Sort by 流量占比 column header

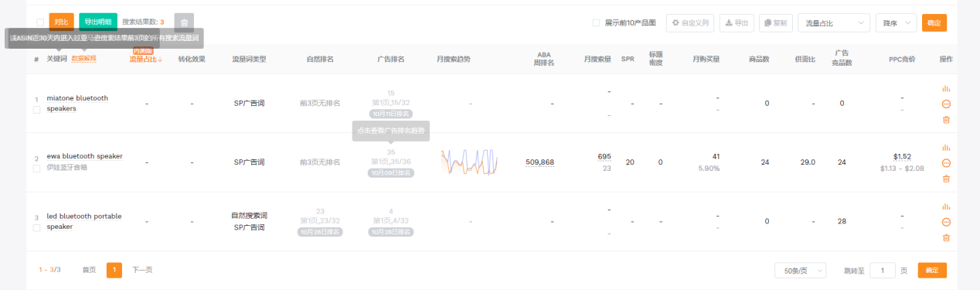point(145,59)
